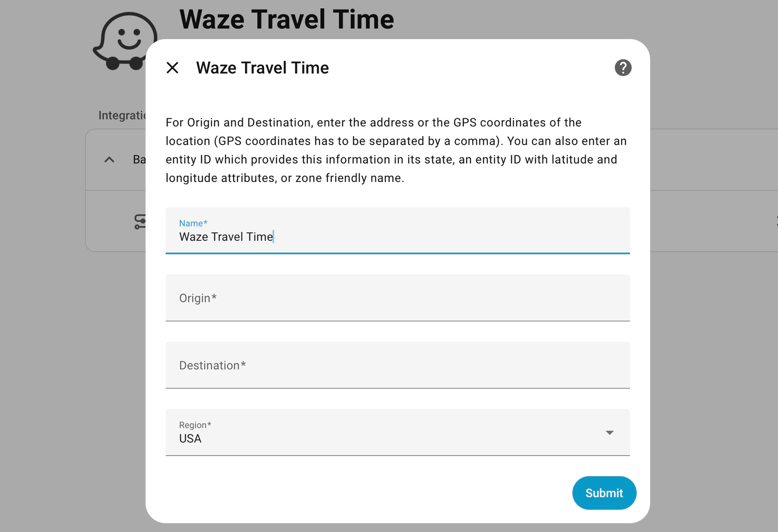Click the dropdown arrow next to USA
Image resolution: width=778 pixels, height=532 pixels.
610,433
